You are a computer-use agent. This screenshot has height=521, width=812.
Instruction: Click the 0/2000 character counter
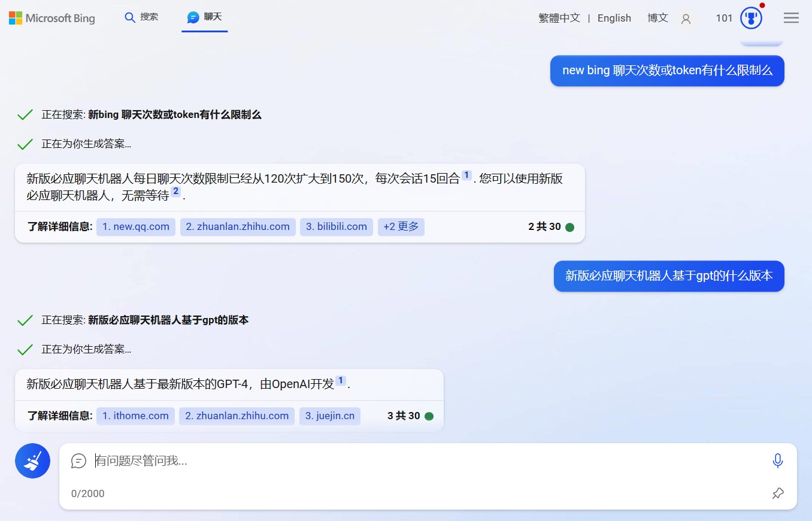pyautogui.click(x=87, y=494)
